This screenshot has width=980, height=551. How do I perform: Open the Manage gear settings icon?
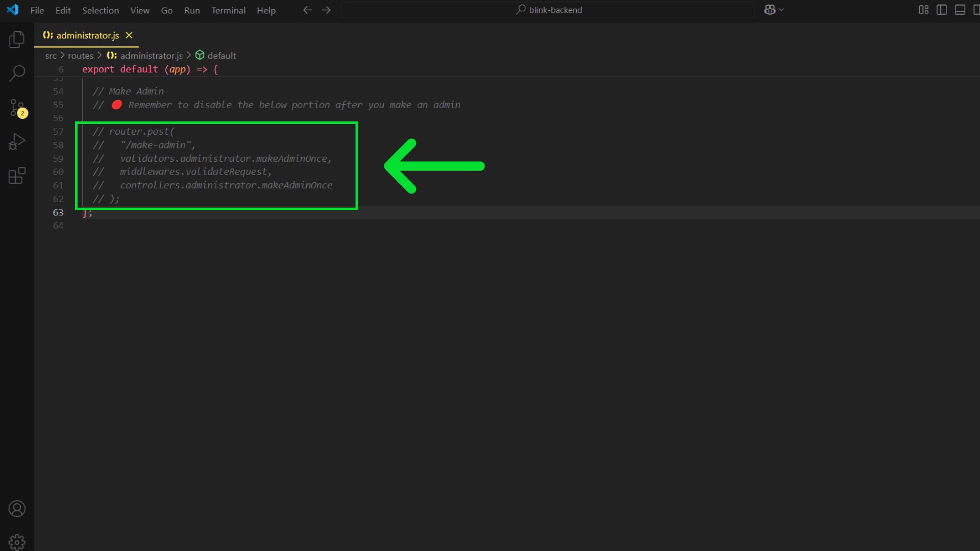click(x=17, y=542)
